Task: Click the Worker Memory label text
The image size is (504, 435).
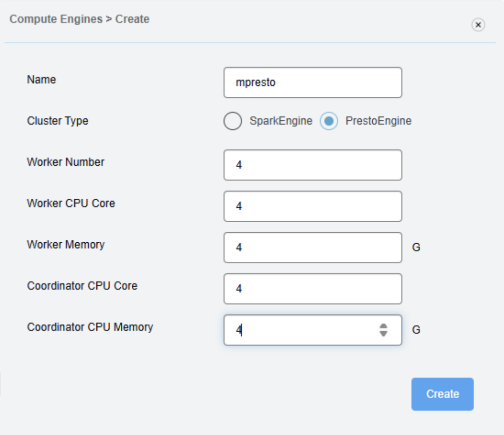Action: (66, 245)
